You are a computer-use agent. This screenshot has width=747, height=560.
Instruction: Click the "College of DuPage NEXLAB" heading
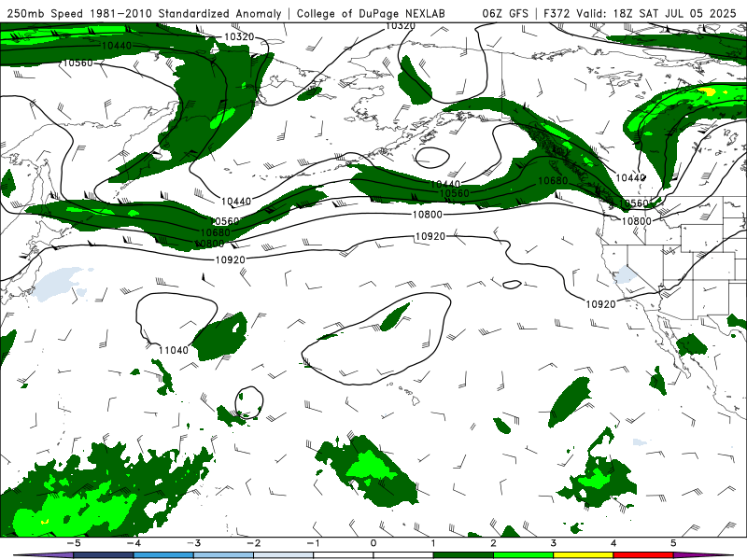(x=371, y=13)
